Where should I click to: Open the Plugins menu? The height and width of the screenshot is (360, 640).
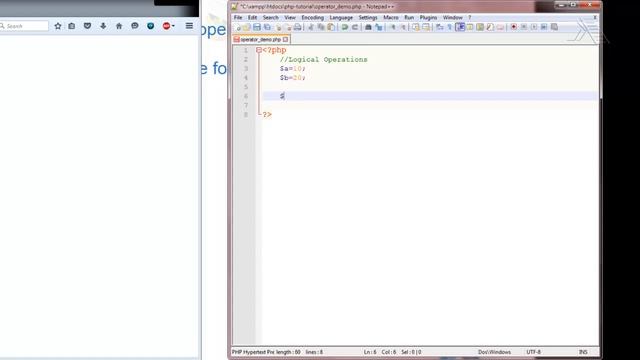click(428, 18)
